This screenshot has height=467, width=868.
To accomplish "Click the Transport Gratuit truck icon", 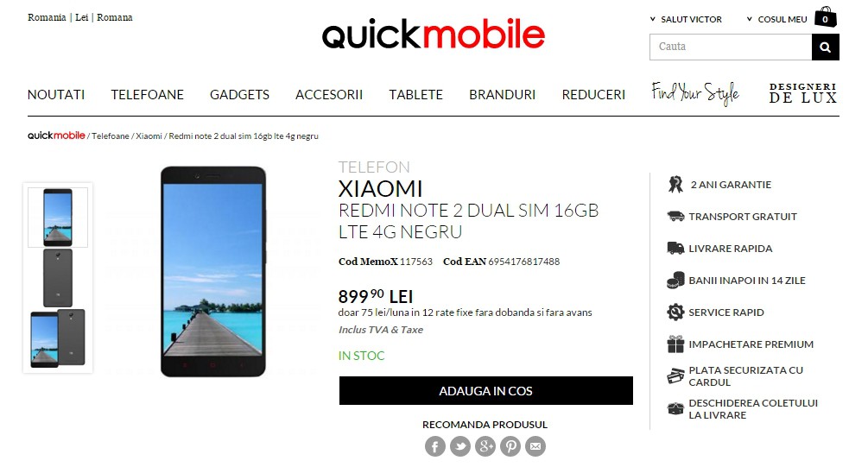I will coord(675,217).
